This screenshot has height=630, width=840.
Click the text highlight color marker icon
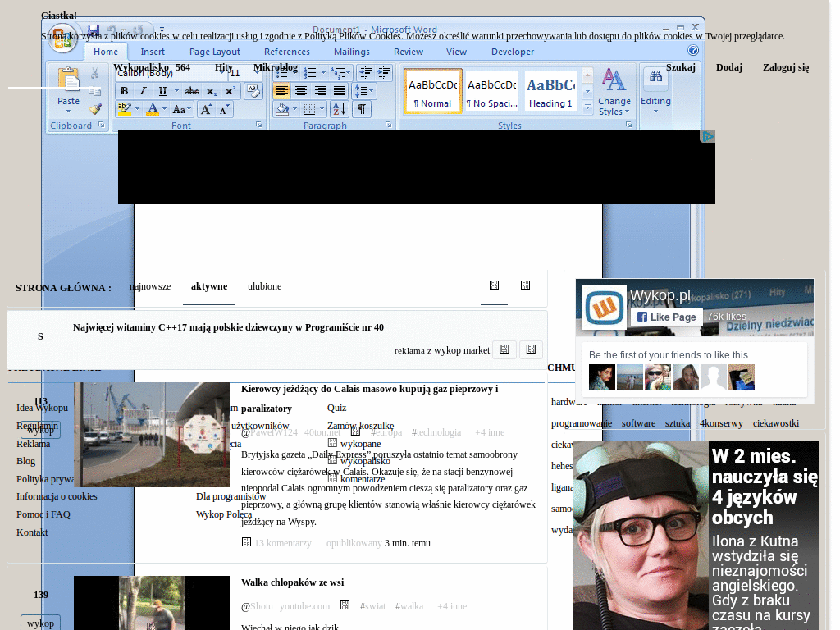(x=125, y=109)
